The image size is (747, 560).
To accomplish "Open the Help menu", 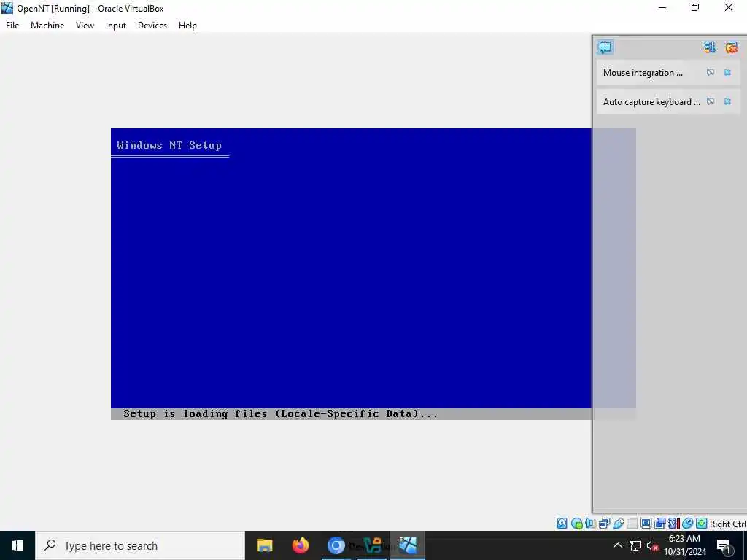I will tap(187, 26).
